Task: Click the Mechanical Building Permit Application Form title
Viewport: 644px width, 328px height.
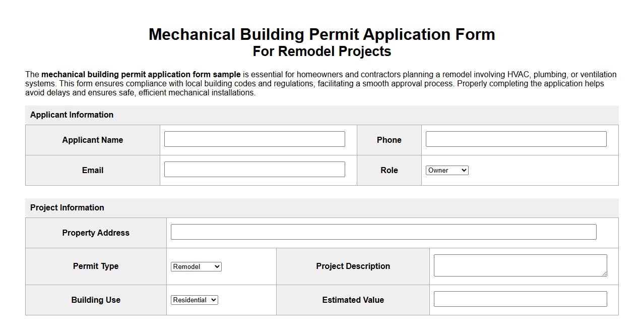Action: [322, 34]
